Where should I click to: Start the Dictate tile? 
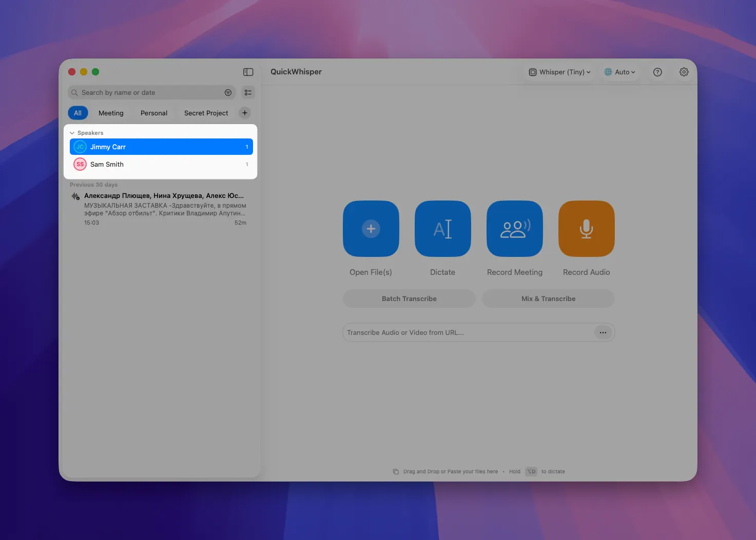point(443,229)
